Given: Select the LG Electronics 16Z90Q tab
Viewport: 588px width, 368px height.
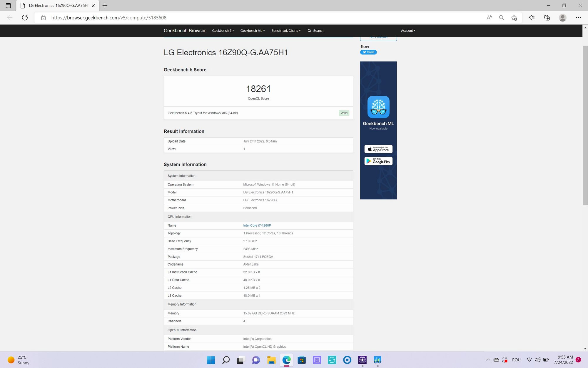Looking at the screenshot, I should click(x=58, y=6).
